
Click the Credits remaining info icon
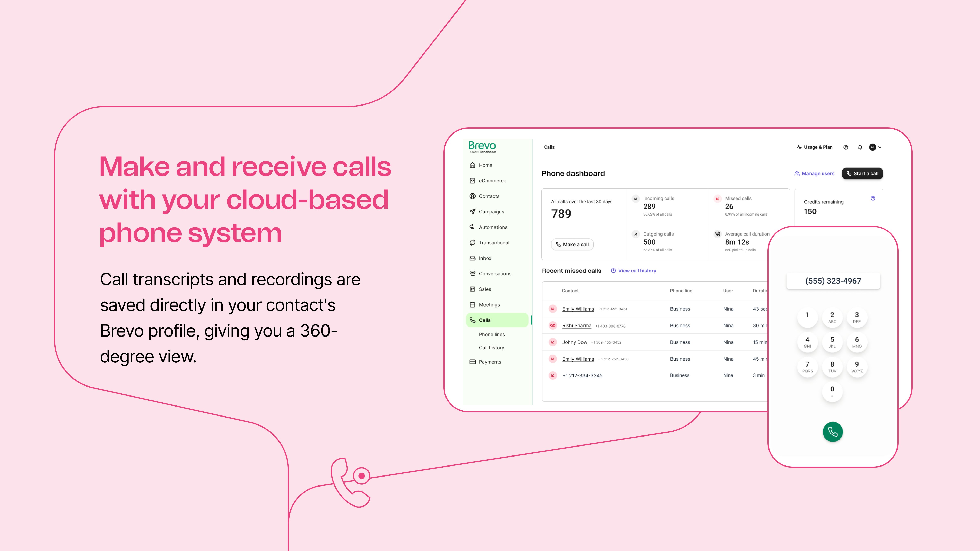click(x=873, y=198)
